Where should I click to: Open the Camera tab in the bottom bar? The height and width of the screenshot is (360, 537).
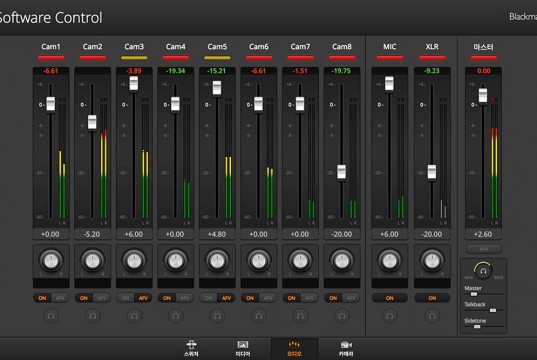tap(346, 348)
